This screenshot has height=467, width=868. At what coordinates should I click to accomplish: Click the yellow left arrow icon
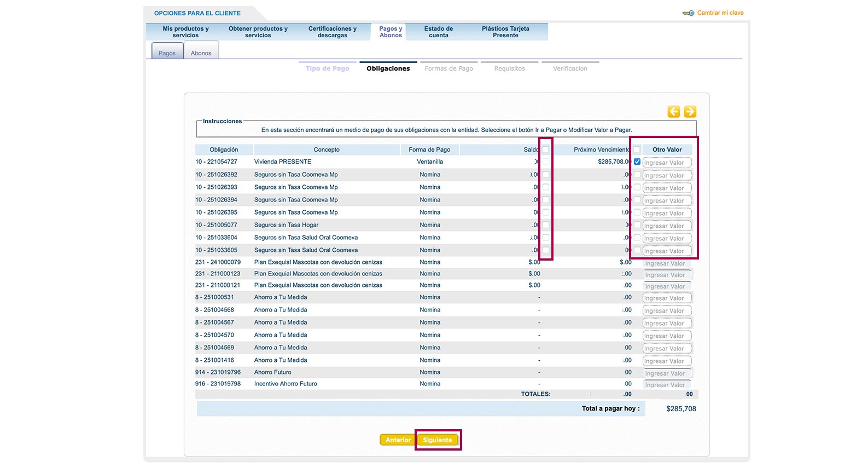coord(674,112)
